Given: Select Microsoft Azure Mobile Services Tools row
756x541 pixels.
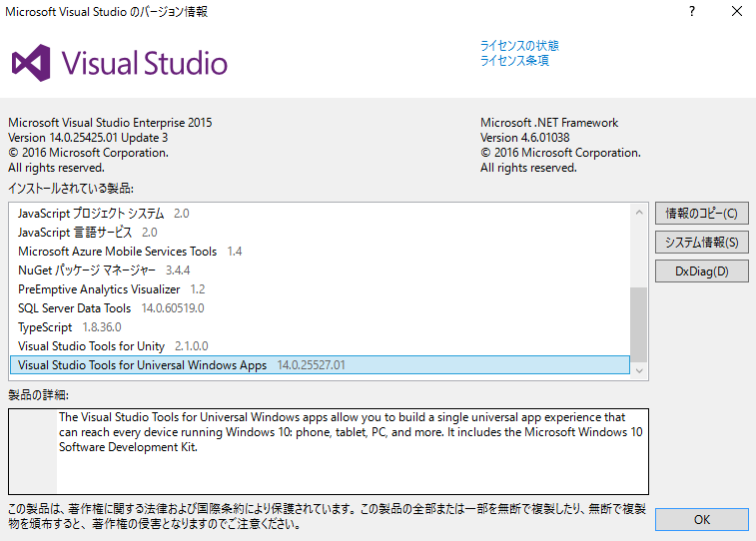Looking at the screenshot, I should (320, 252).
